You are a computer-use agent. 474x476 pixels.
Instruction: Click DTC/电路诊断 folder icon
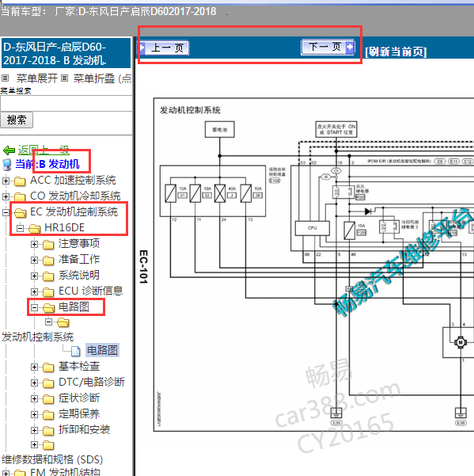[48, 383]
